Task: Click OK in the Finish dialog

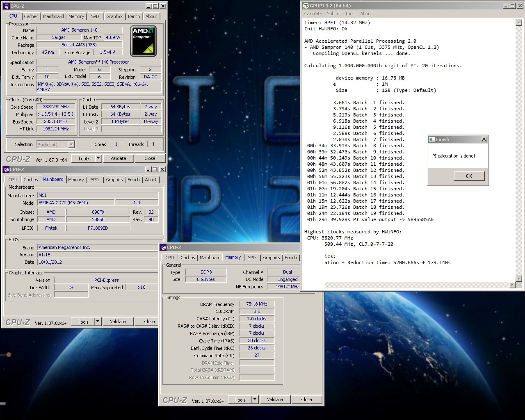Action: click(x=469, y=176)
